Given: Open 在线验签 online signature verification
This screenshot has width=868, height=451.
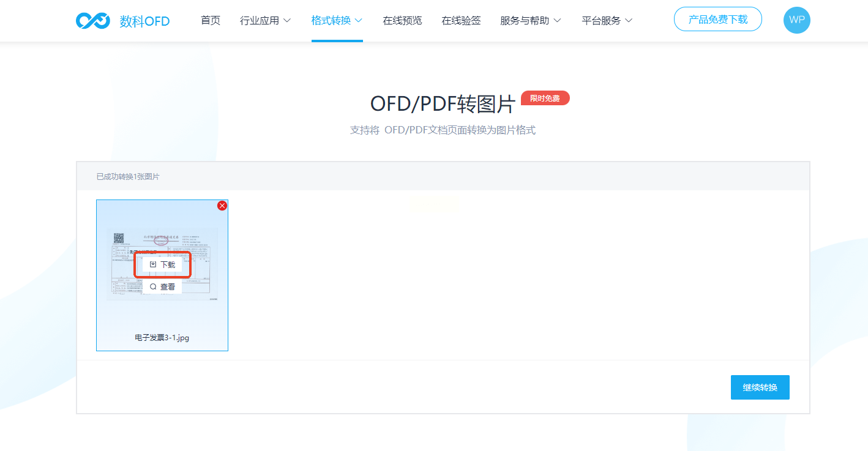Looking at the screenshot, I should point(461,20).
